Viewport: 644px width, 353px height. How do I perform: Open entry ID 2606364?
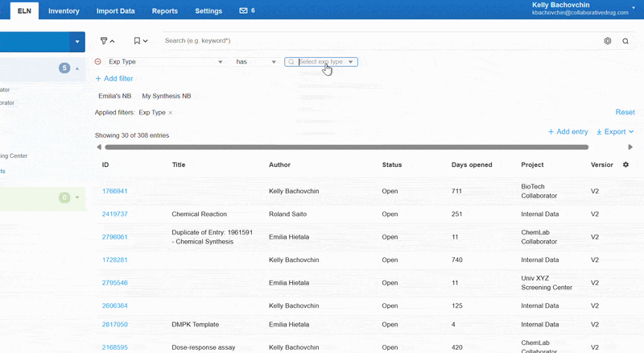pos(114,305)
